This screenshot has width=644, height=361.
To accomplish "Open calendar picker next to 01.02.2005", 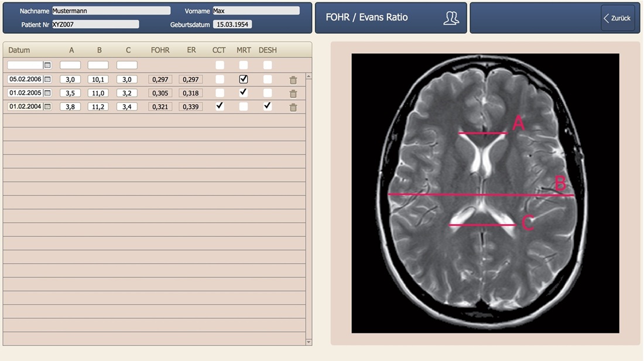I will 47,92.
